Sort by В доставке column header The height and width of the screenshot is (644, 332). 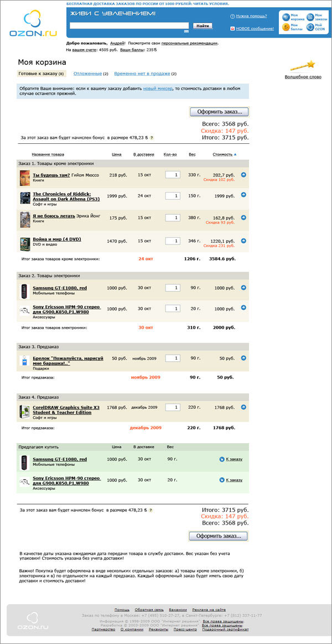tap(144, 154)
